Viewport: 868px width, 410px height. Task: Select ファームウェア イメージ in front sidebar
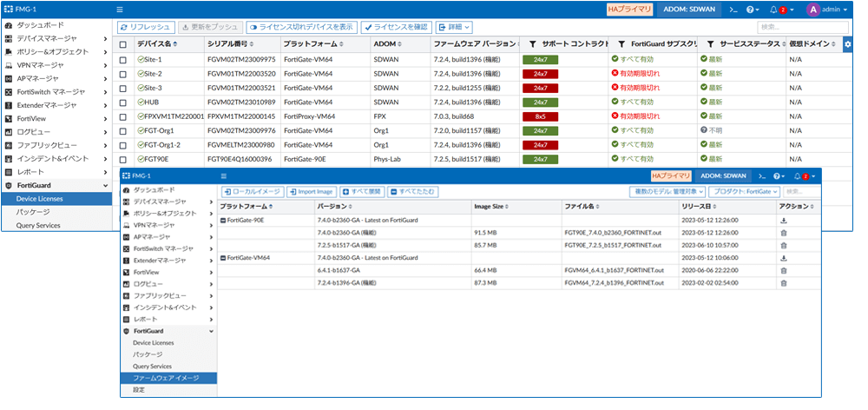(168, 378)
